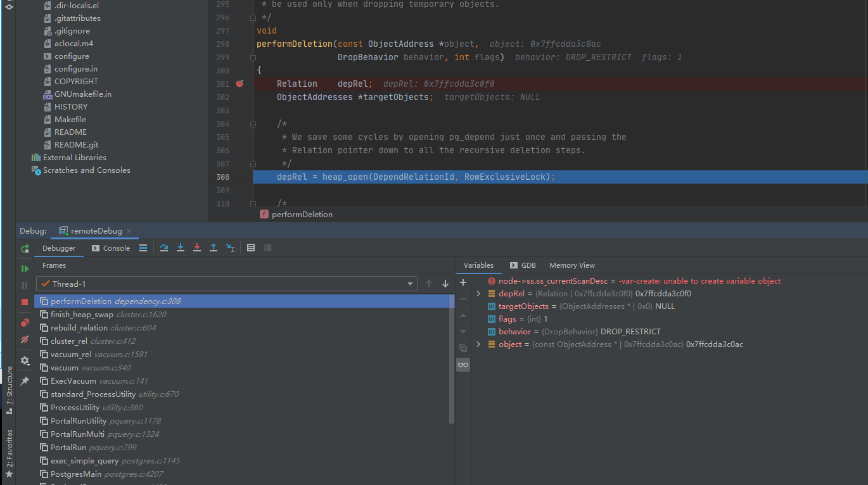The width and height of the screenshot is (868, 485).
Task: Click the Step Out icon
Action: point(214,248)
